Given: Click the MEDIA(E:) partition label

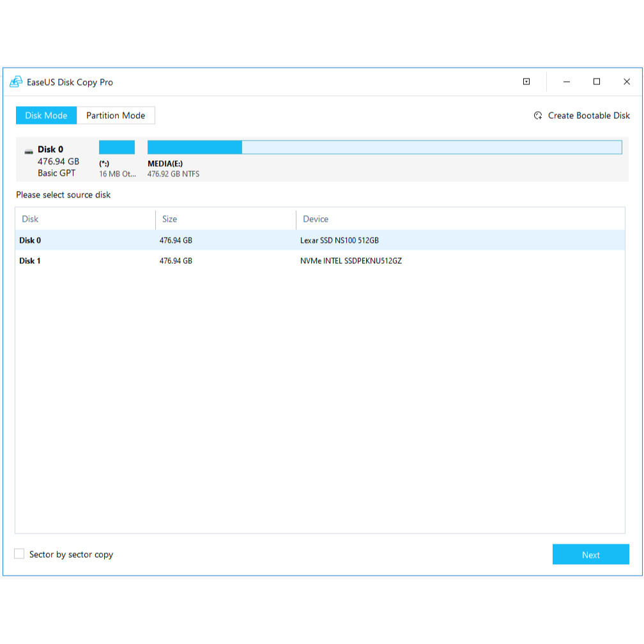Looking at the screenshot, I should [x=165, y=164].
